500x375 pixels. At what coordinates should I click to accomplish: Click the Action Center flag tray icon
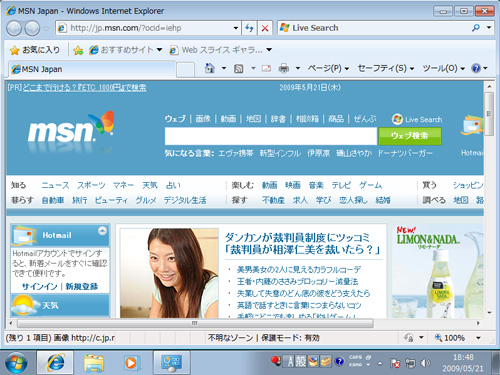point(395,363)
